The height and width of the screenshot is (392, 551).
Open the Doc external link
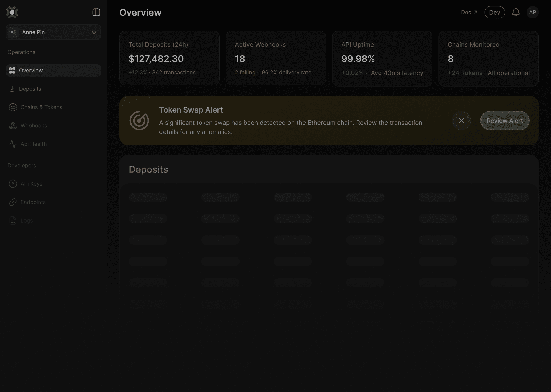[469, 12]
